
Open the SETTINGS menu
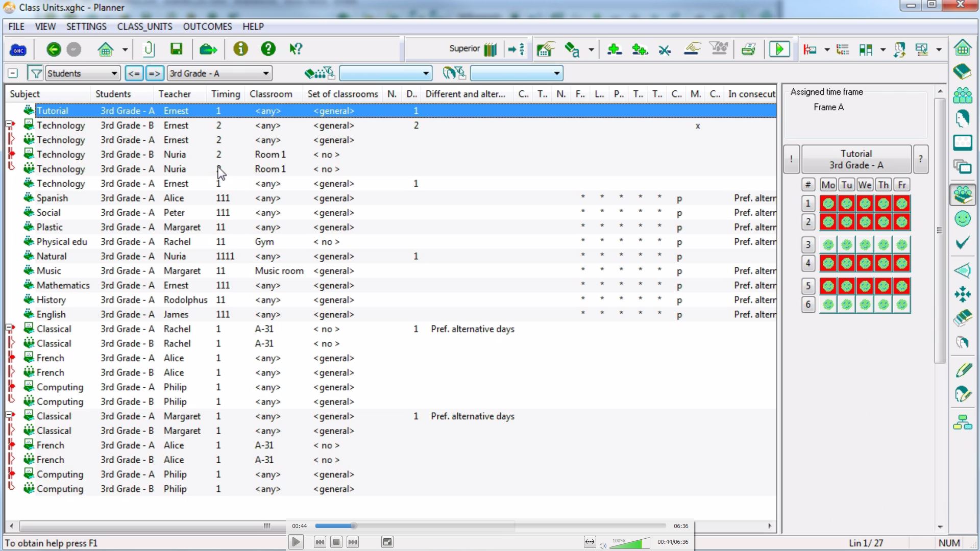86,27
